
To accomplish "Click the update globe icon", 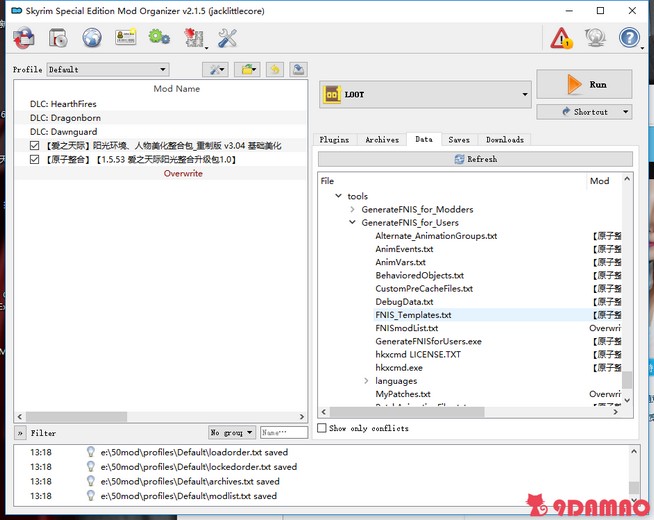I will pyautogui.click(x=595, y=38).
